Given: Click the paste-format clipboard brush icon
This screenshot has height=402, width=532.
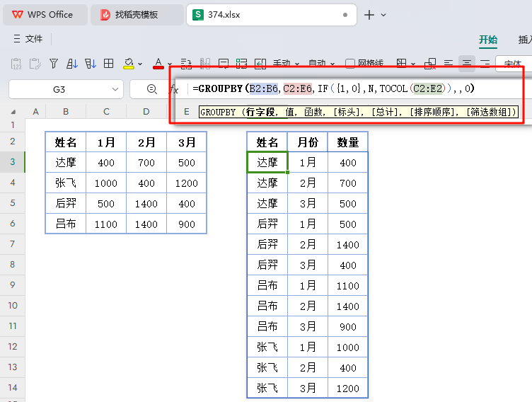Looking at the screenshot, I should [x=35, y=64].
